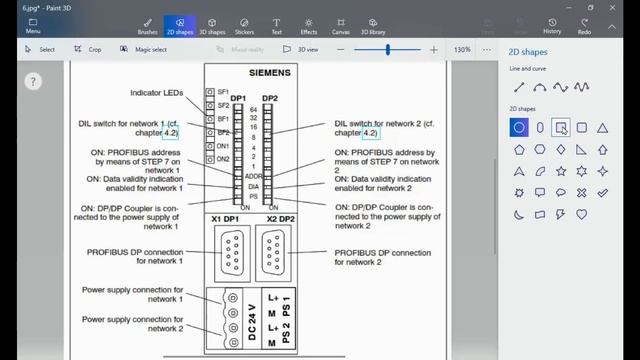
Task: Select the heart shape
Action: click(x=582, y=215)
